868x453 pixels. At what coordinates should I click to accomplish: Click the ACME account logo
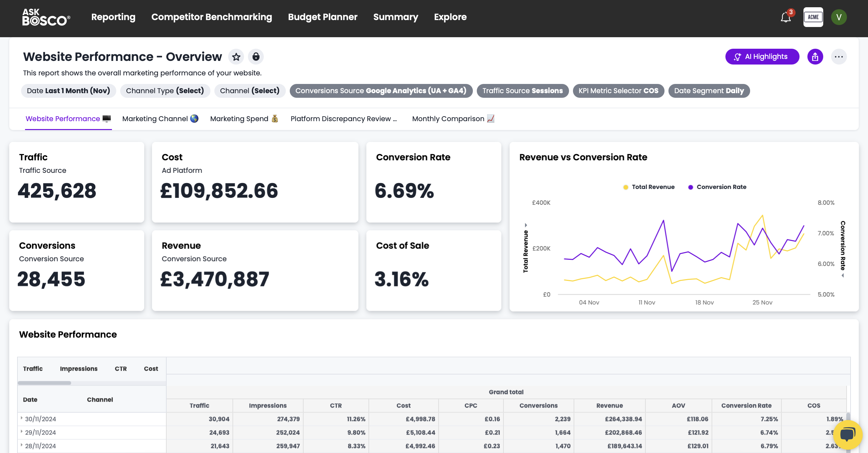813,17
